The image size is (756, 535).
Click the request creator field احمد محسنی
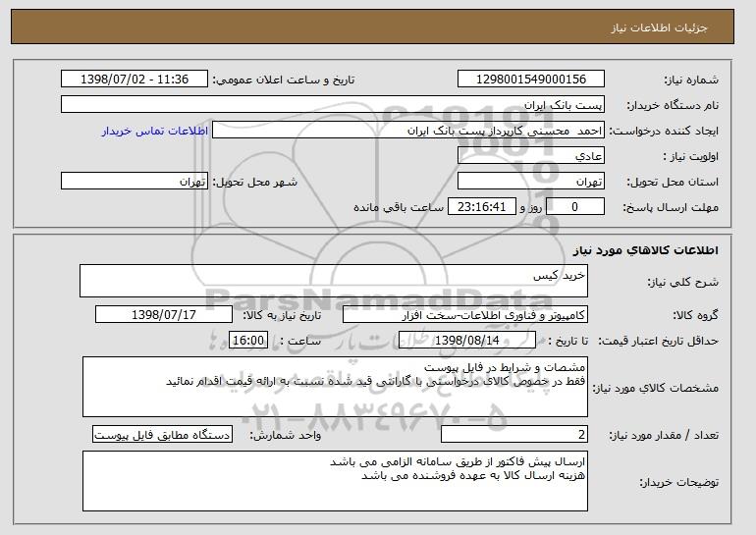tap(408, 131)
